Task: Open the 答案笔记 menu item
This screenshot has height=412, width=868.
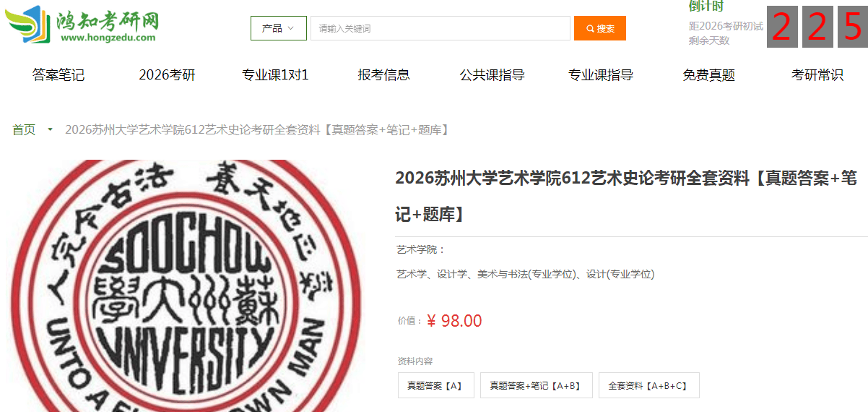Action: [x=58, y=74]
